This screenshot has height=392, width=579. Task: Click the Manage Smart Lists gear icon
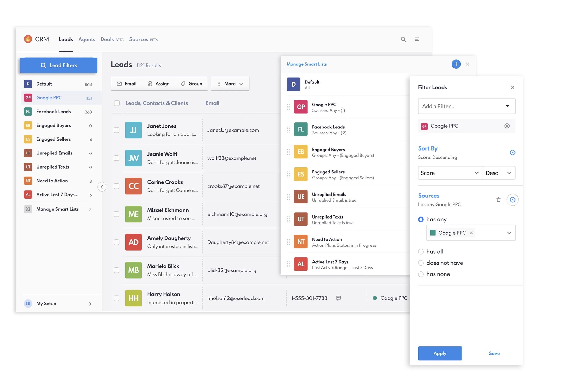(28, 209)
